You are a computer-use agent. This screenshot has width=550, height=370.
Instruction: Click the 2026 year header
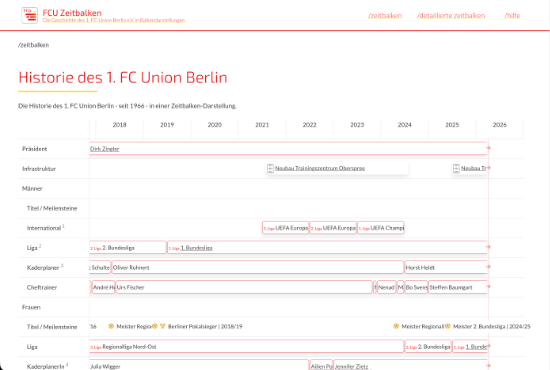[499, 125]
